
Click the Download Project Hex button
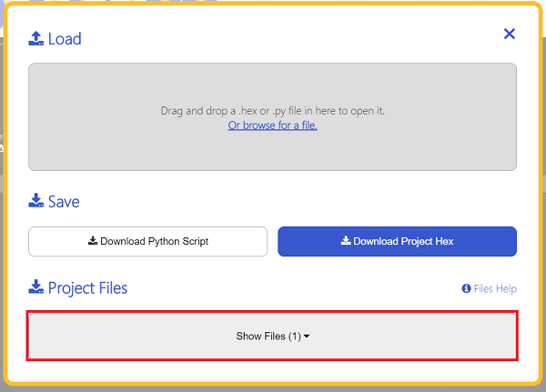click(x=397, y=242)
